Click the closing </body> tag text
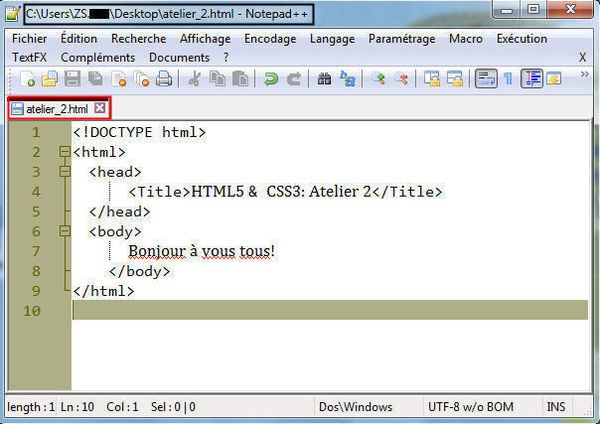Image resolution: width=600 pixels, height=424 pixels. tap(139, 271)
